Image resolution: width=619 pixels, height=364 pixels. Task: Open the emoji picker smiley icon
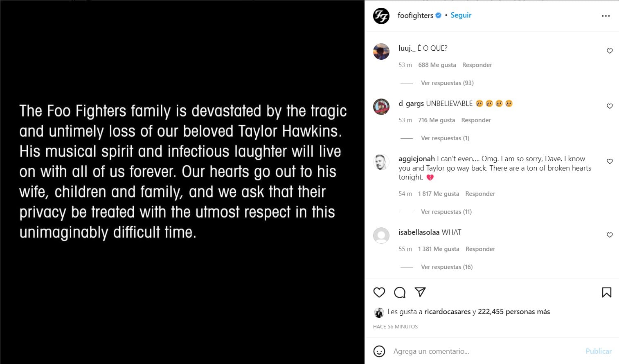point(379,351)
